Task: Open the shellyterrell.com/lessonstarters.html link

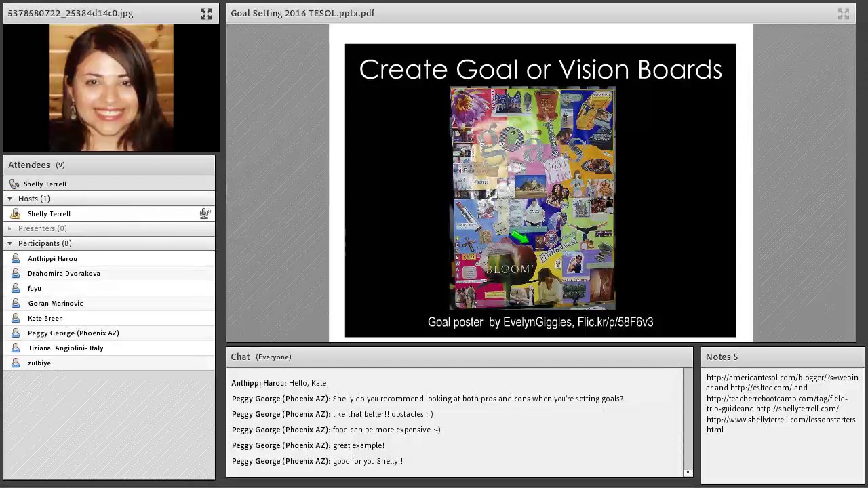Action: click(x=781, y=425)
